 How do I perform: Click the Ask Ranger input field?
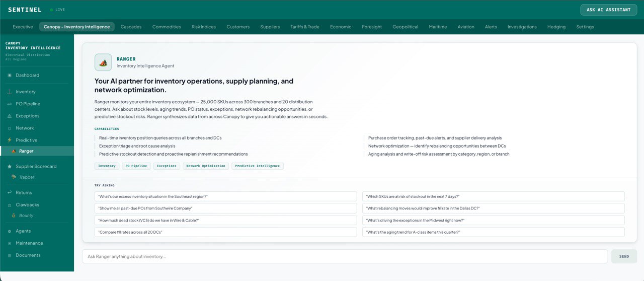345,256
